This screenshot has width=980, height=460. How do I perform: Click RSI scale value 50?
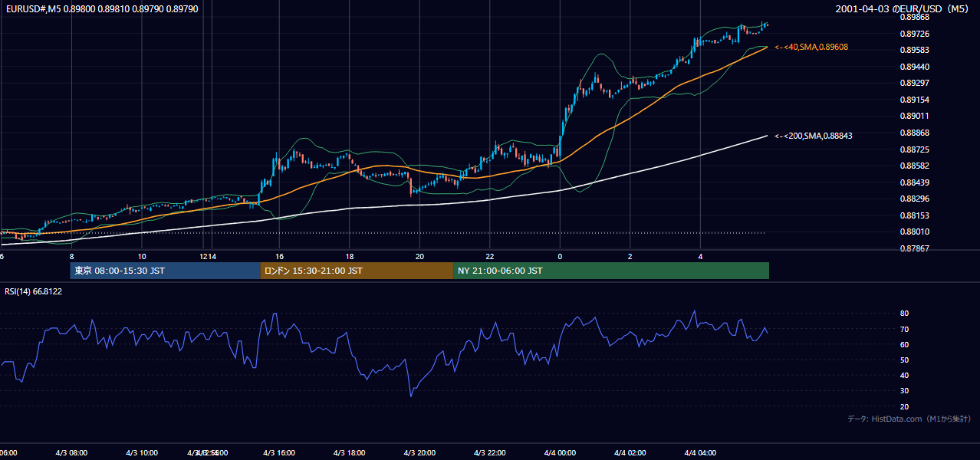click(x=904, y=360)
